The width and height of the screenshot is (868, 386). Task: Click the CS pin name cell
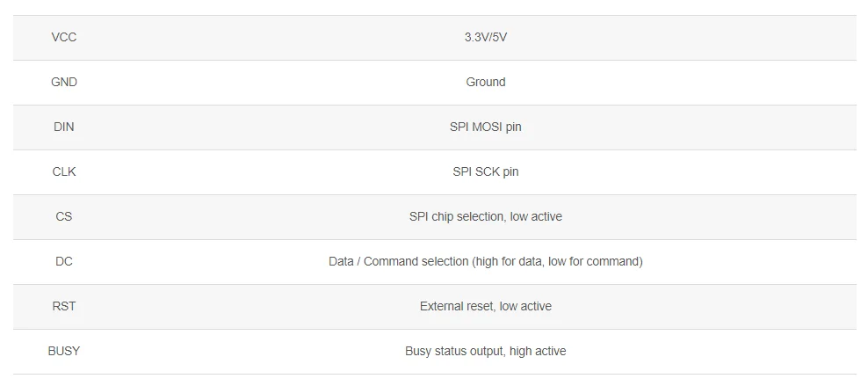coord(64,217)
